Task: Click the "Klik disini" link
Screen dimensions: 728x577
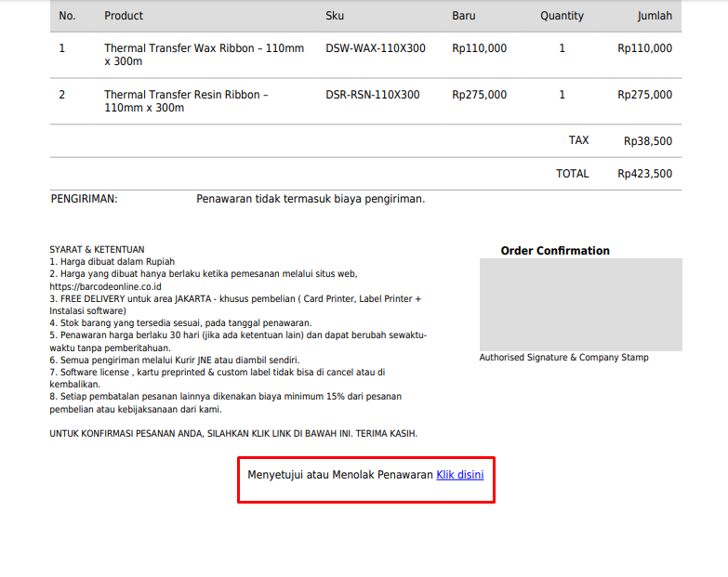Action: click(x=459, y=475)
